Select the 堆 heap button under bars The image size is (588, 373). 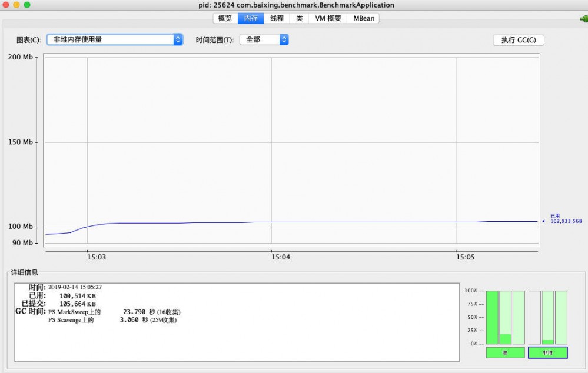(x=505, y=353)
